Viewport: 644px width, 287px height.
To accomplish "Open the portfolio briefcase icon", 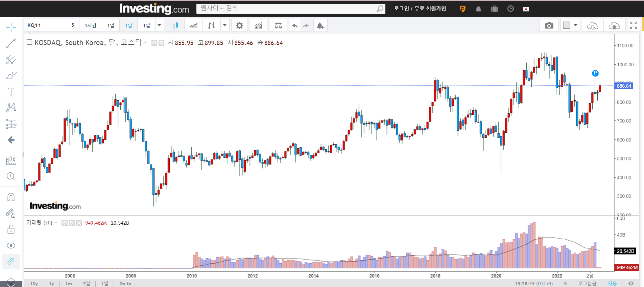I will click(495, 9).
